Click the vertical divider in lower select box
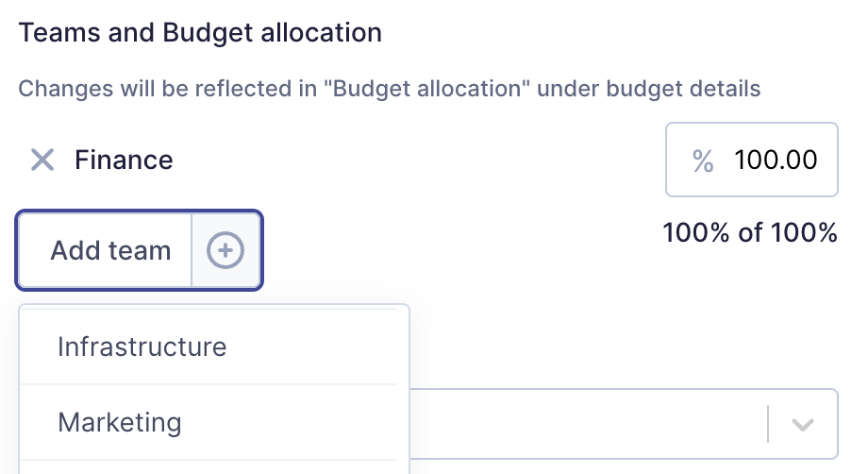This screenshot has width=868, height=474. tap(768, 424)
